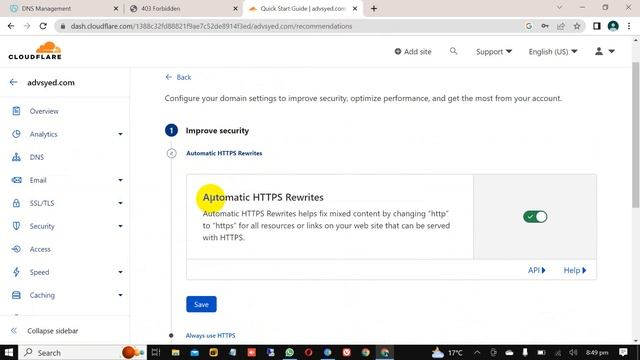Click the SSL/TLS padlock icon

[16, 203]
